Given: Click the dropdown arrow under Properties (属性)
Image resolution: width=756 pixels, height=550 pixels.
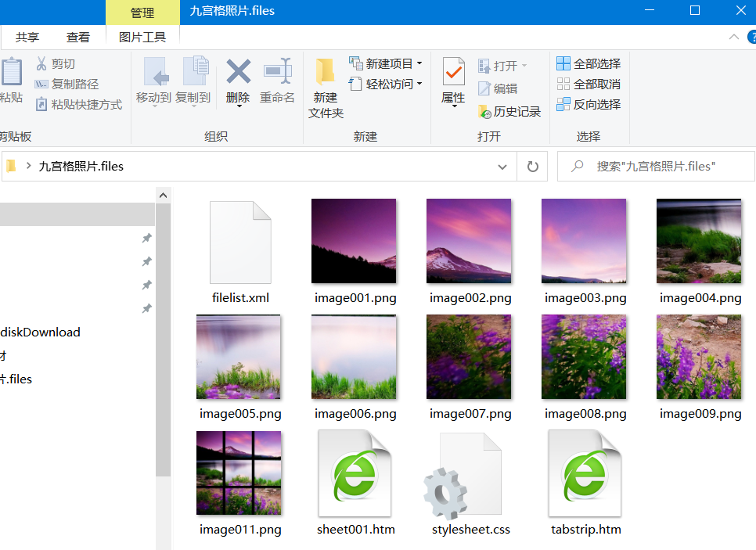Looking at the screenshot, I should point(454,106).
